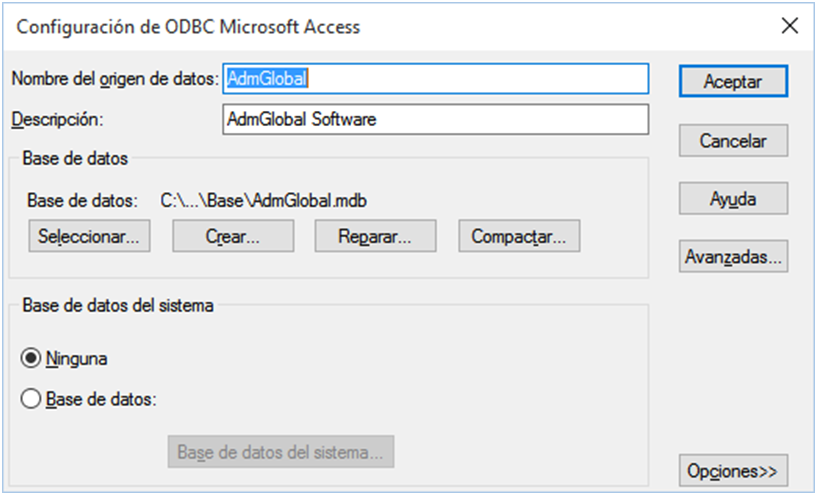
Task: Expand extra settings with Opciones>>
Action: pos(733,471)
